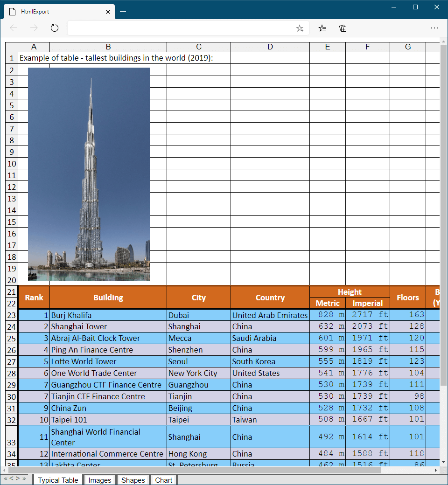
Task: Open a new browser tab
Action: click(123, 12)
